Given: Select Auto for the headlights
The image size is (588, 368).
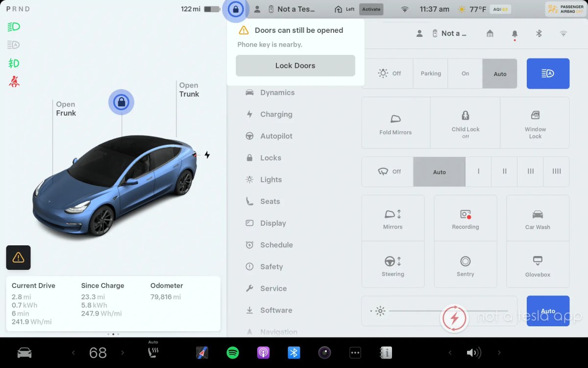Looking at the screenshot, I should 500,73.
